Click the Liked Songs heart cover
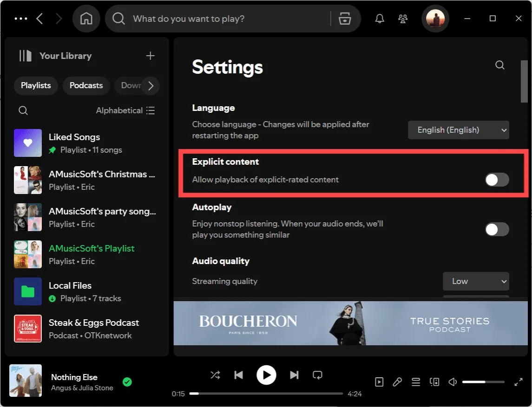532x407 pixels. click(x=28, y=143)
